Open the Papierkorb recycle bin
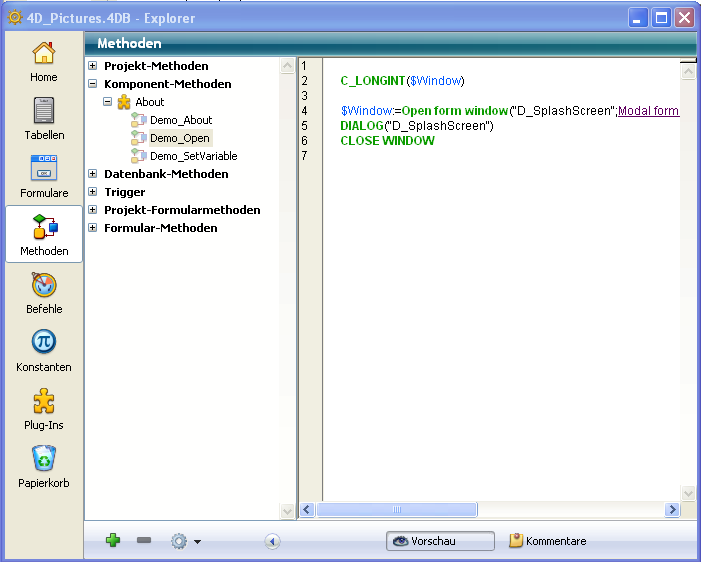This screenshot has width=701, height=562. (x=43, y=466)
